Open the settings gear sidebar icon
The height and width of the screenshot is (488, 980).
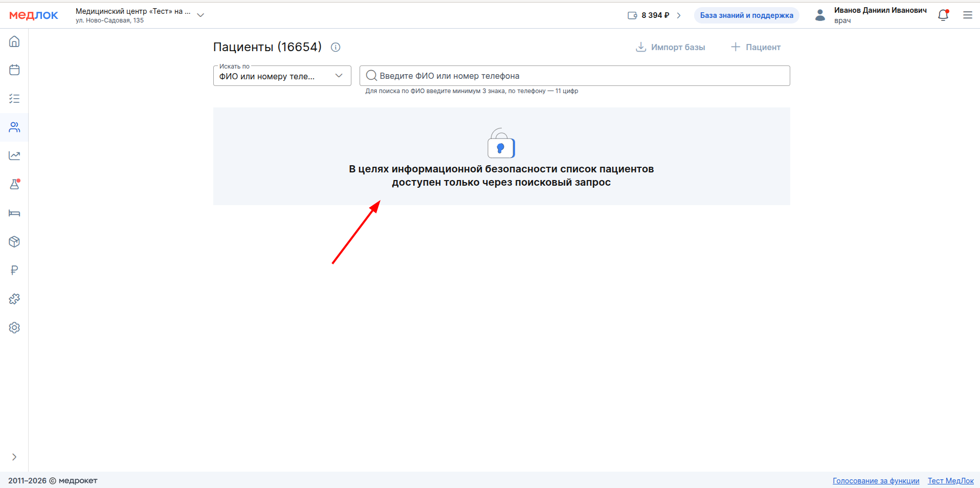click(x=14, y=327)
